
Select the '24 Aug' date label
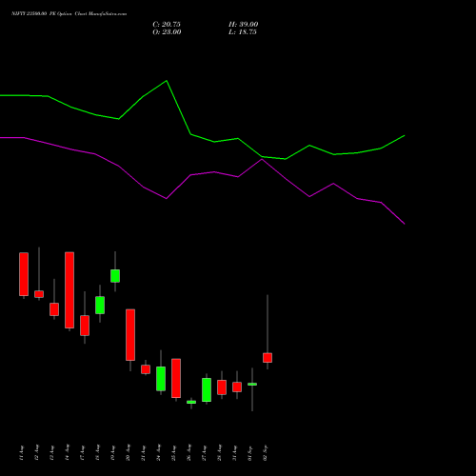pos(158,452)
